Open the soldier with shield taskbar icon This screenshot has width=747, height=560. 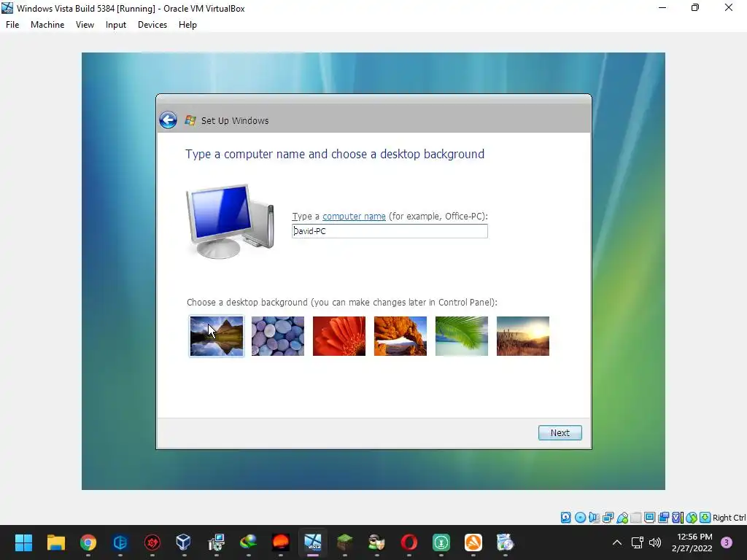[x=377, y=542]
